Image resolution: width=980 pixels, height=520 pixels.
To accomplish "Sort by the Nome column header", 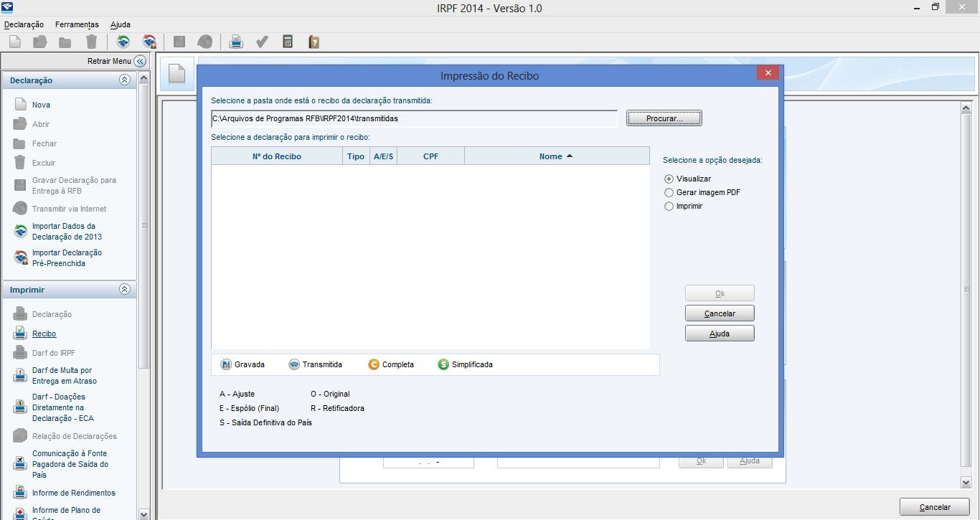I will (x=557, y=156).
